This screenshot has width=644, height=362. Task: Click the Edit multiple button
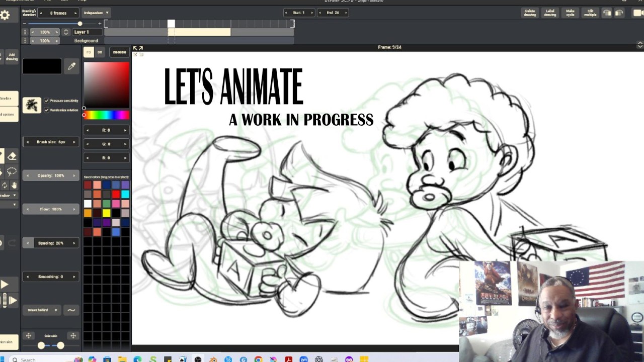[590, 13]
